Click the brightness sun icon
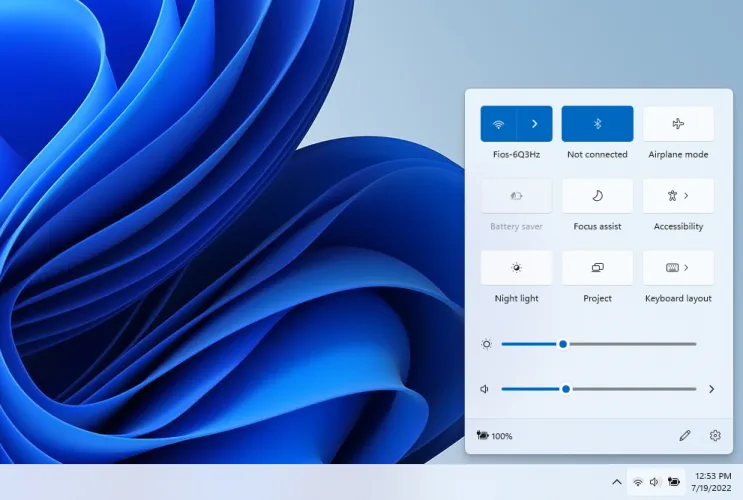The height and width of the screenshot is (500, 743). [486, 344]
